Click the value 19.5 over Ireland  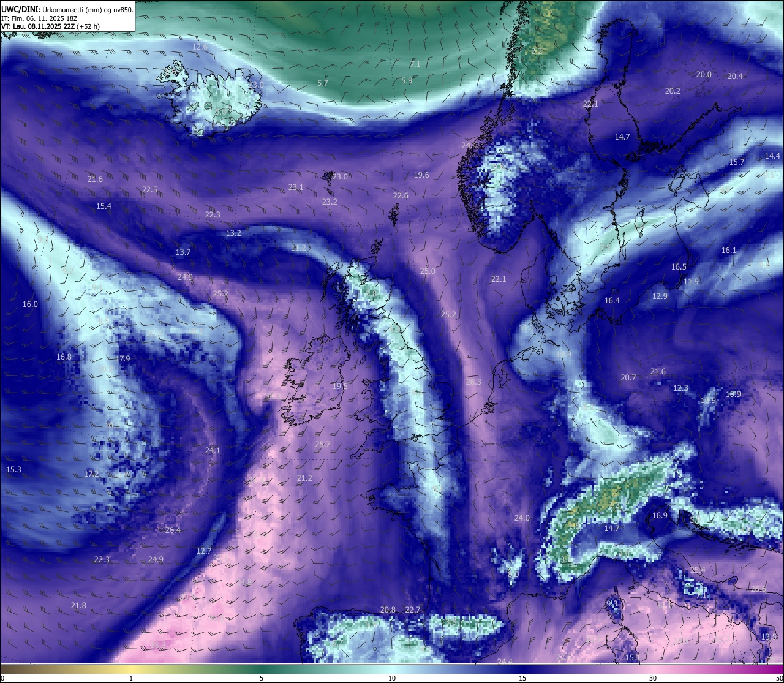(340, 387)
